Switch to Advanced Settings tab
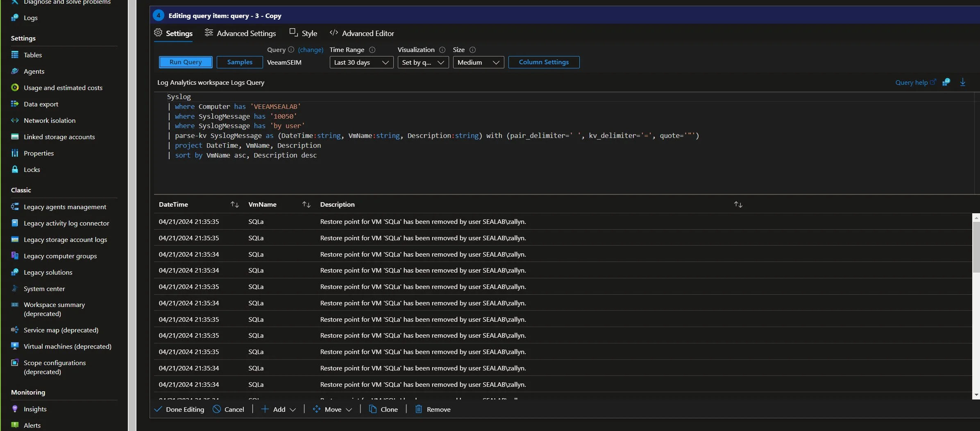 tap(240, 33)
